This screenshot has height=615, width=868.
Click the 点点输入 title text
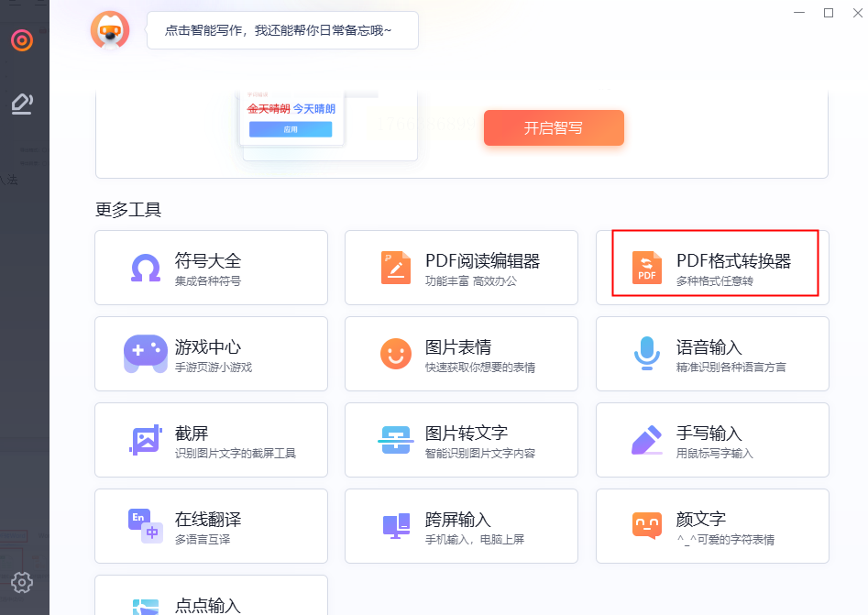coord(208,606)
